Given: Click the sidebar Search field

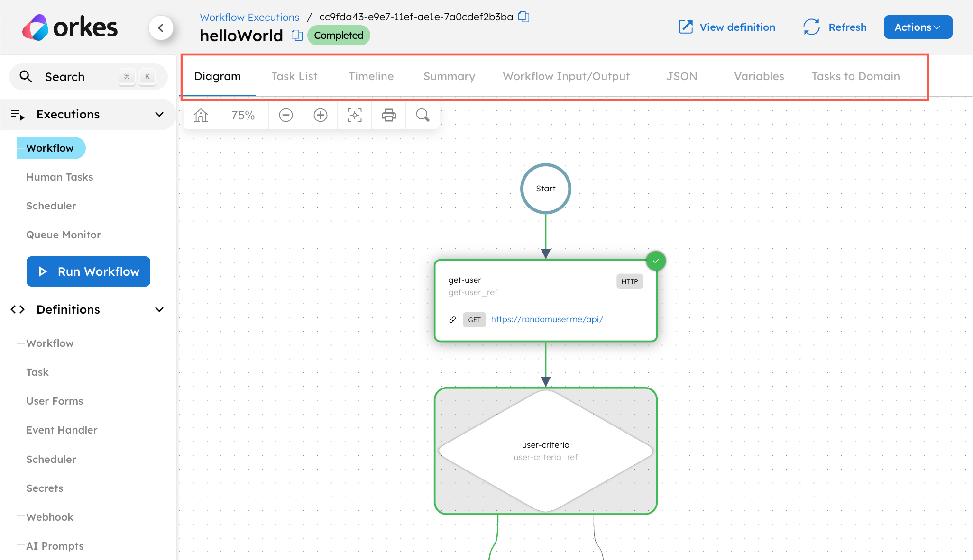Looking at the screenshot, I should 88,77.
